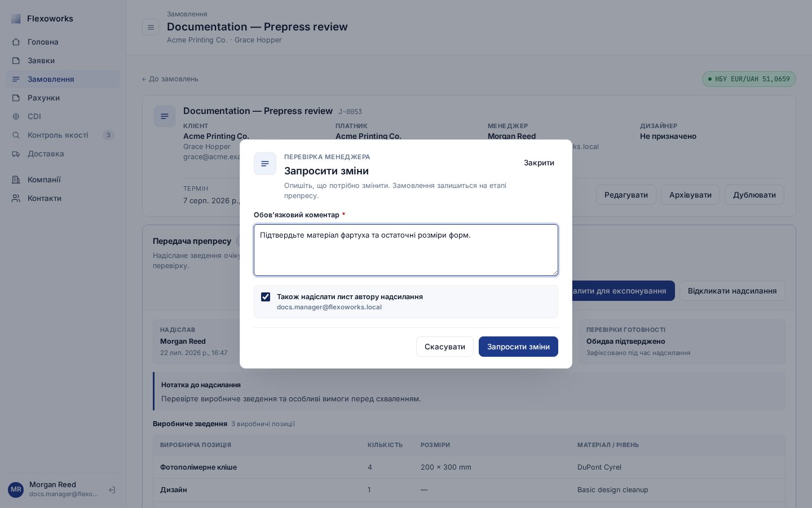Close dialog using Закрити

539,163
